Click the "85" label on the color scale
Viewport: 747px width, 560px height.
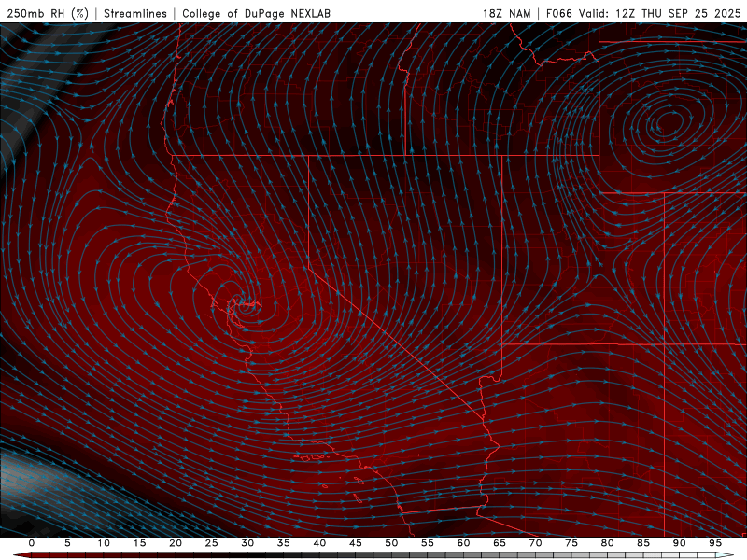coord(643,543)
